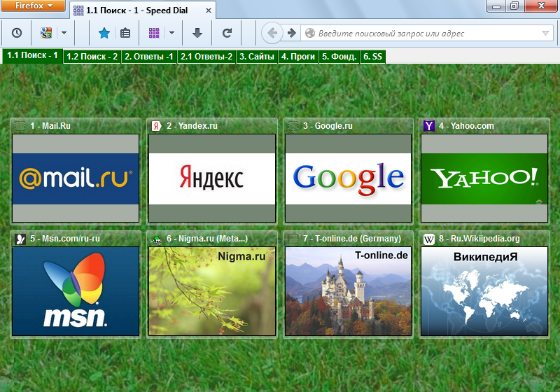The width and height of the screenshot is (560, 392).
Task: Click the reload page icon
Action: tap(227, 33)
